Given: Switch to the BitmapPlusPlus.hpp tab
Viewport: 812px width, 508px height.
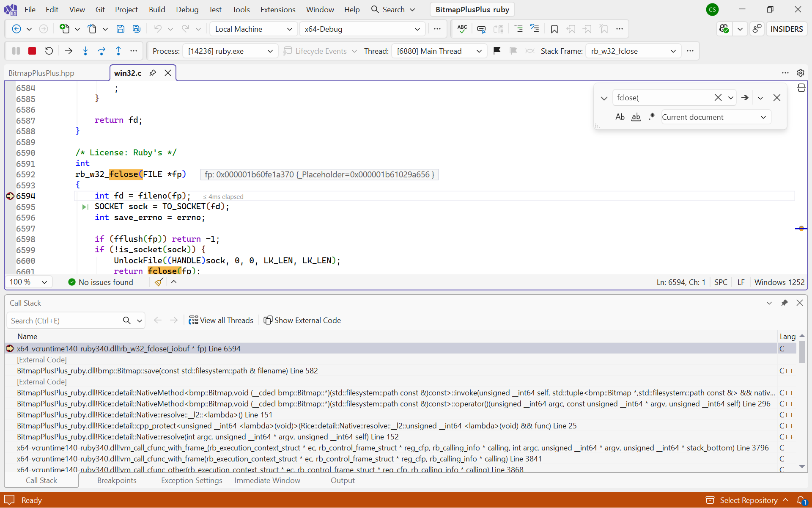Looking at the screenshot, I should [x=41, y=73].
